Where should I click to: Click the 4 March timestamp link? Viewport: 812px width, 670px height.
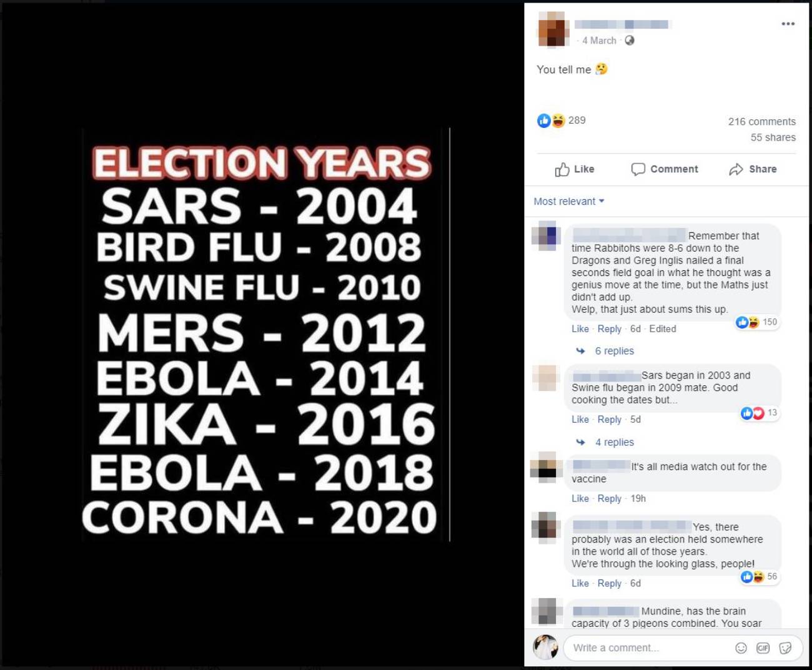pyautogui.click(x=598, y=41)
